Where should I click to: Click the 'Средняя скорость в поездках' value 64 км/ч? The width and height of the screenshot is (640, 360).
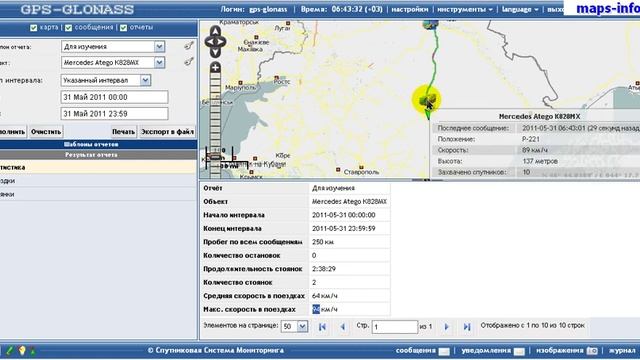coord(325,296)
